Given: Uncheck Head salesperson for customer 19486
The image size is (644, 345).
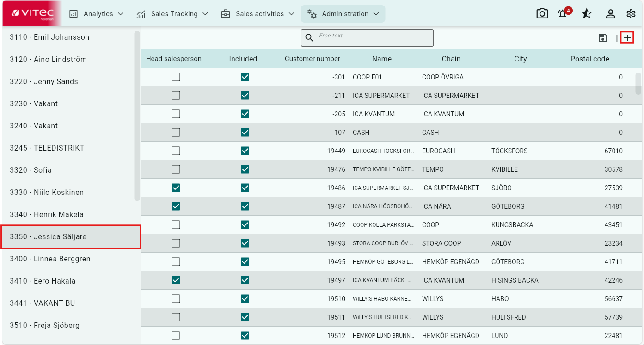Looking at the screenshot, I should point(176,188).
